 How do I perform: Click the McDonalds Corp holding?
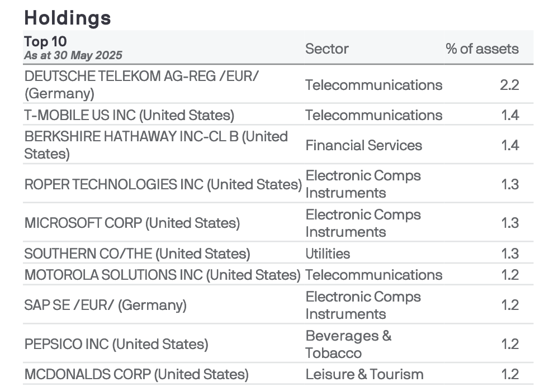pyautogui.click(x=136, y=374)
